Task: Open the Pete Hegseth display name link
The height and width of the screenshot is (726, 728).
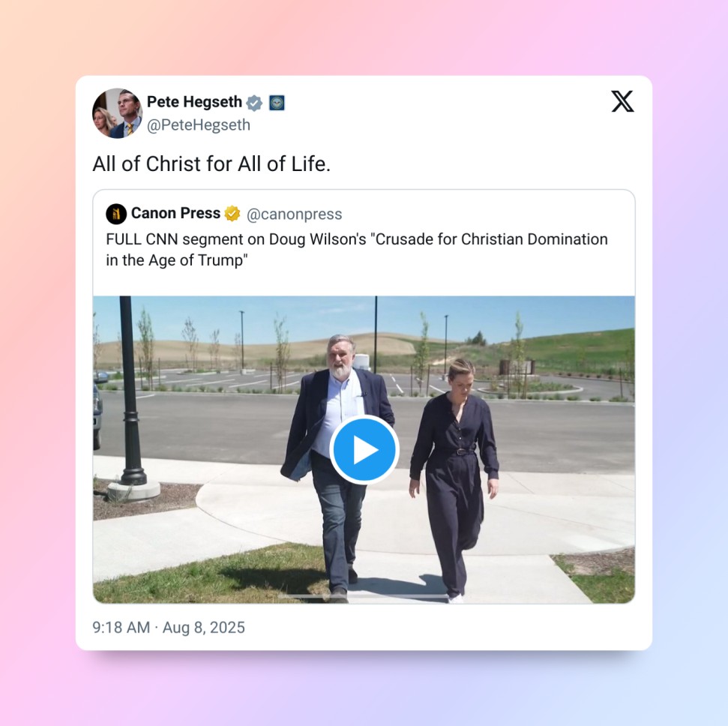Action: click(194, 102)
